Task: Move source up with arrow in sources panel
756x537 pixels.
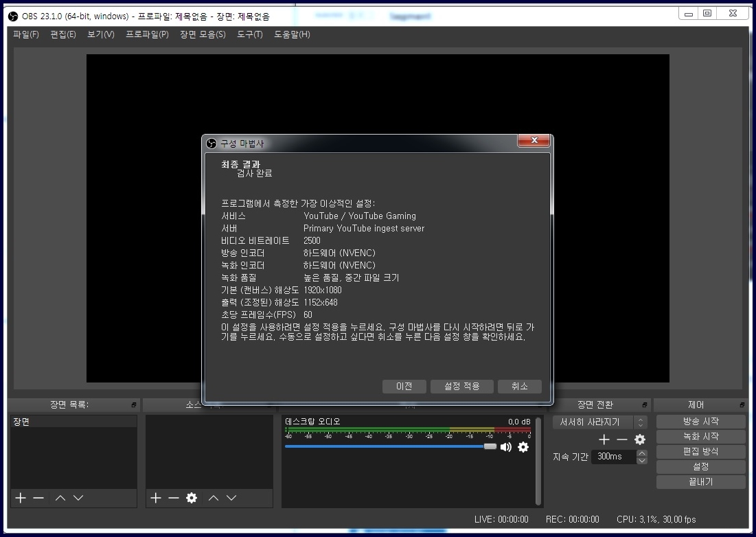Action: pos(214,498)
